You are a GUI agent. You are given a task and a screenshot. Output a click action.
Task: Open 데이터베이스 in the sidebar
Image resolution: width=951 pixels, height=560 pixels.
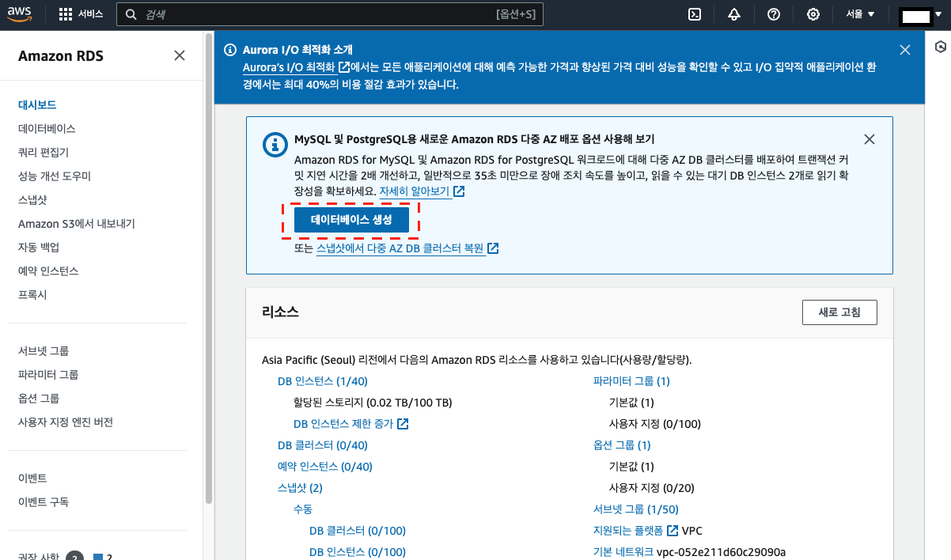(47, 128)
